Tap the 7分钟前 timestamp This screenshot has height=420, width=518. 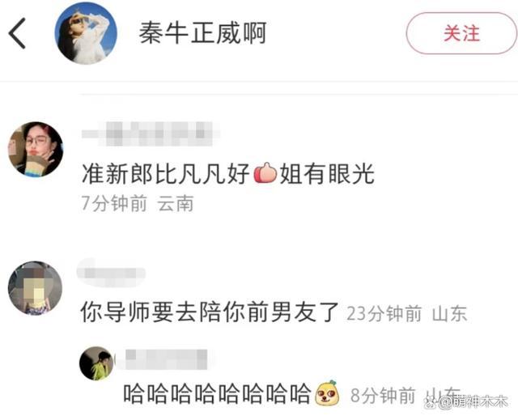tap(114, 203)
